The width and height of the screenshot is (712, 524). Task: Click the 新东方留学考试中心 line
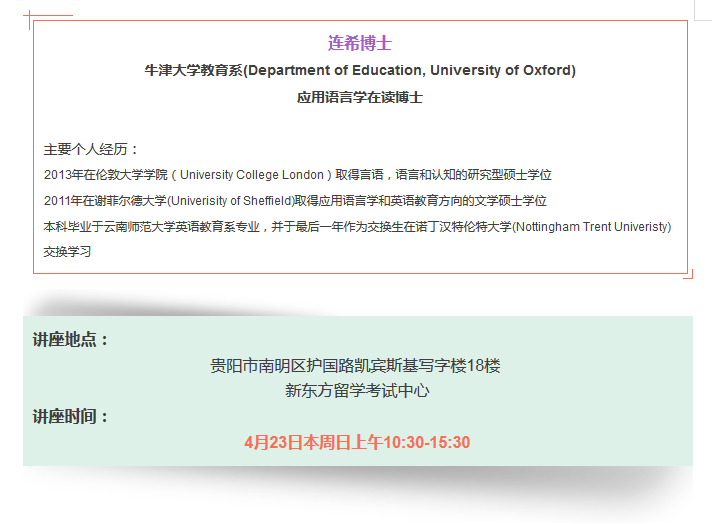coord(357,391)
